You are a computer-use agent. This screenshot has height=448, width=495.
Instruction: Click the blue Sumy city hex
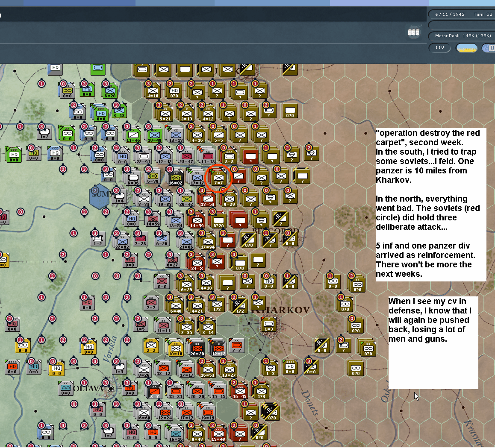(100, 196)
